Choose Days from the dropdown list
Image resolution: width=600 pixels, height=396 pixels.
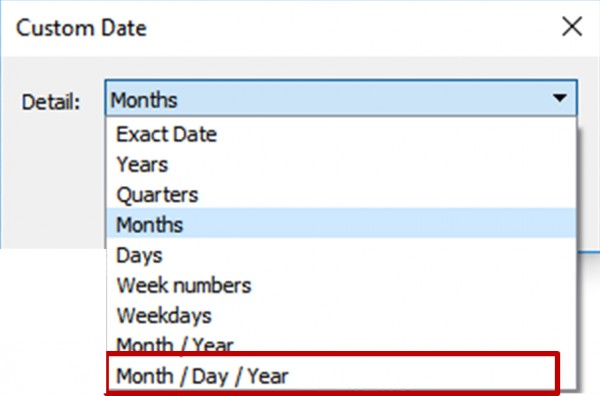(x=341, y=255)
